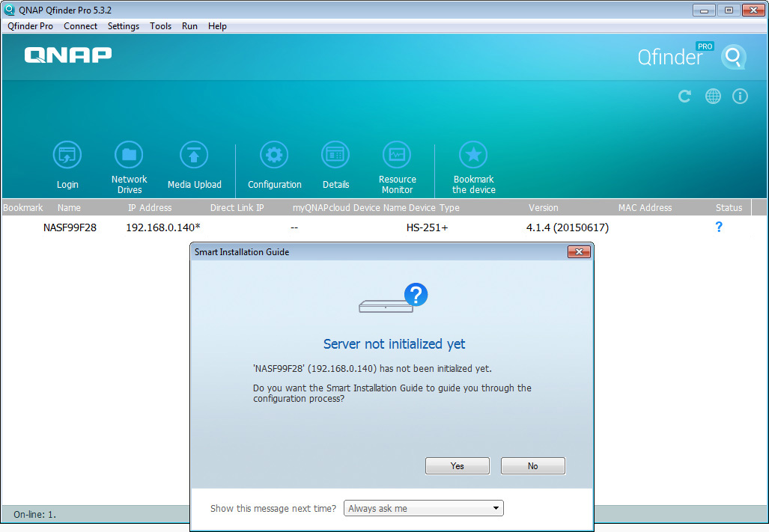Click Yes to start installation guide

[x=457, y=466]
